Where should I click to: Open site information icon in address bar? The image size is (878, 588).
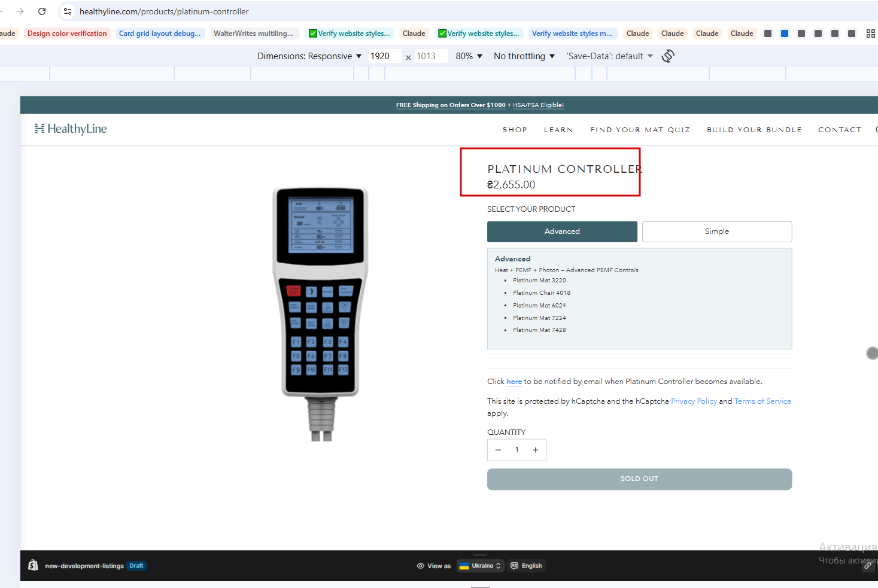pyautogui.click(x=68, y=11)
